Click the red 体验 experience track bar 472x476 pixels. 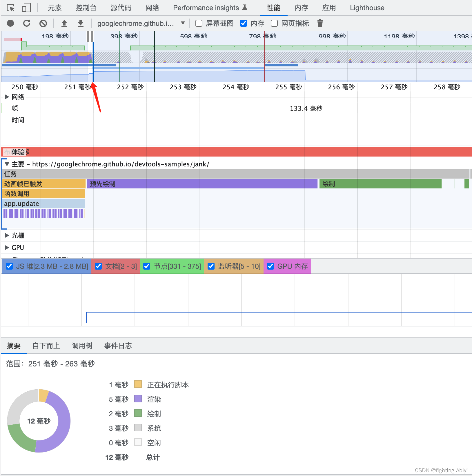point(237,152)
